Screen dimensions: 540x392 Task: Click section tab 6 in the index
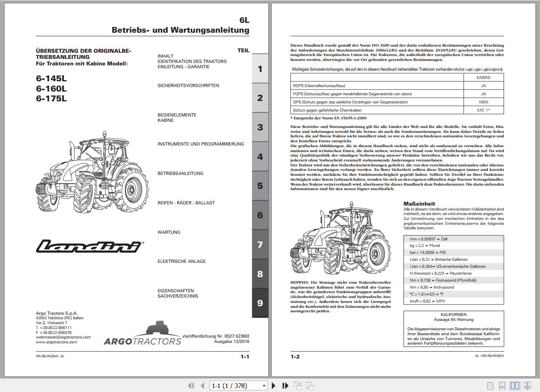click(260, 215)
